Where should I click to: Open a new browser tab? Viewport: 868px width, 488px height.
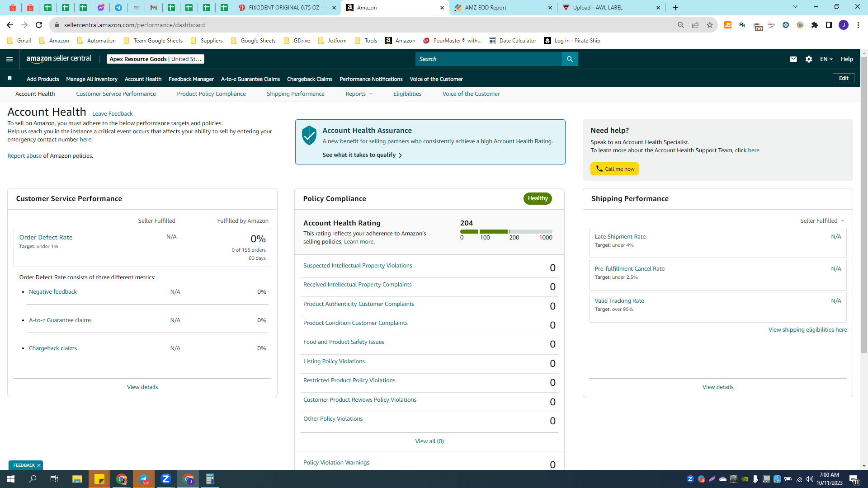tap(675, 8)
